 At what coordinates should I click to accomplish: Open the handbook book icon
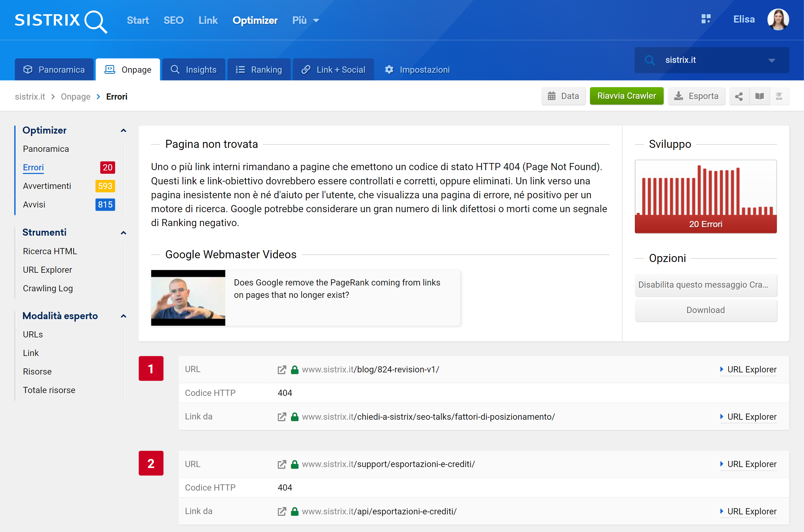pos(759,97)
